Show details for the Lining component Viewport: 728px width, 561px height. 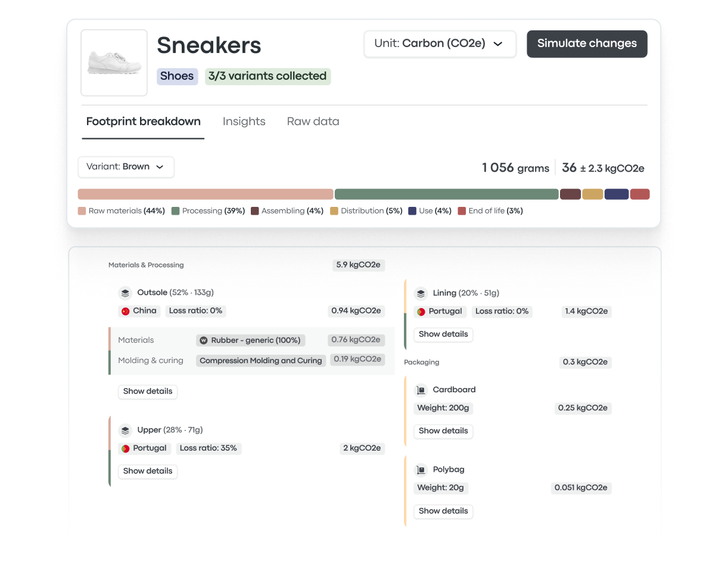pyautogui.click(x=443, y=334)
